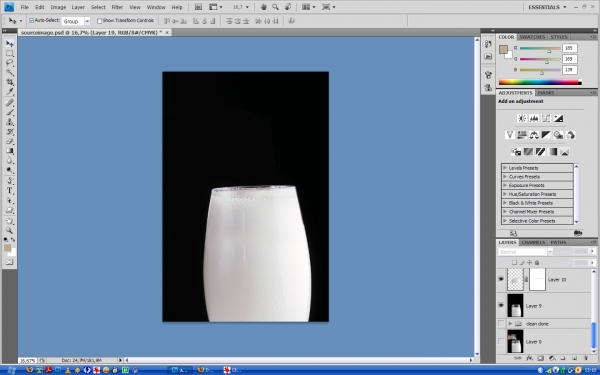The width and height of the screenshot is (600, 375).
Task: Click the foreground color swatch in Color panel
Action: (503, 49)
